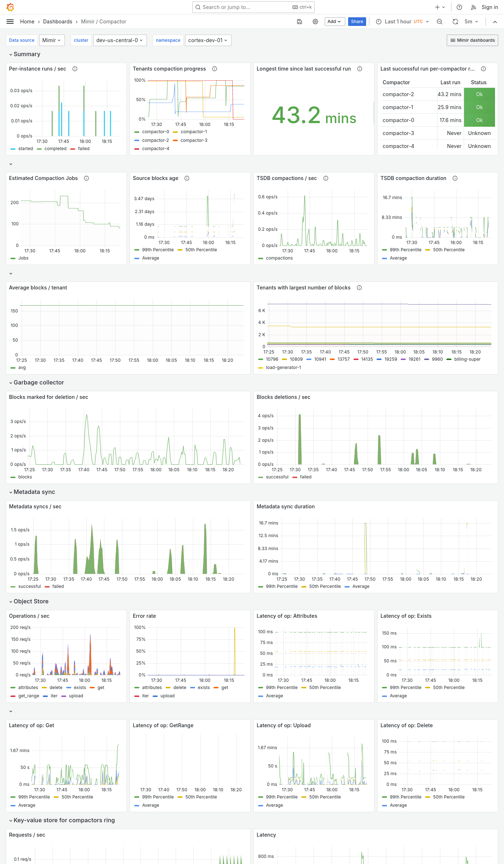
Task: Open the Data source Mimir dropdown
Action: point(52,40)
